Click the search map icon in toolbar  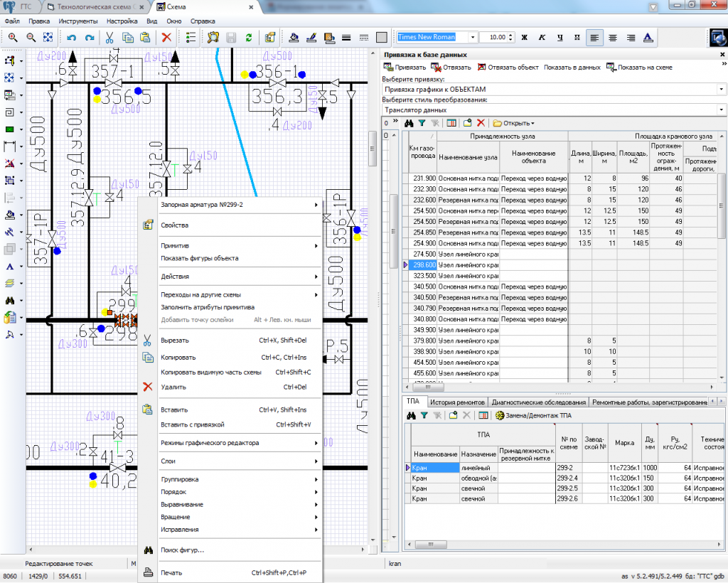coord(213,38)
